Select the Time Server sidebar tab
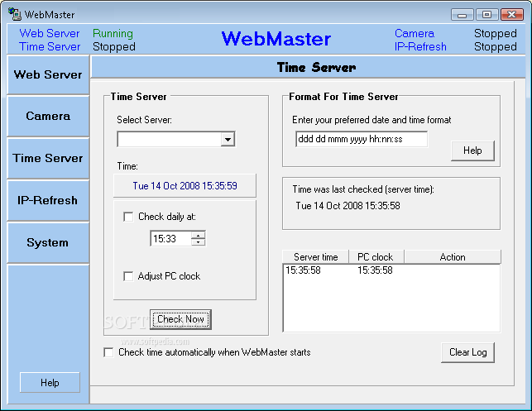Viewport: 532px width, 411px height. (x=48, y=159)
